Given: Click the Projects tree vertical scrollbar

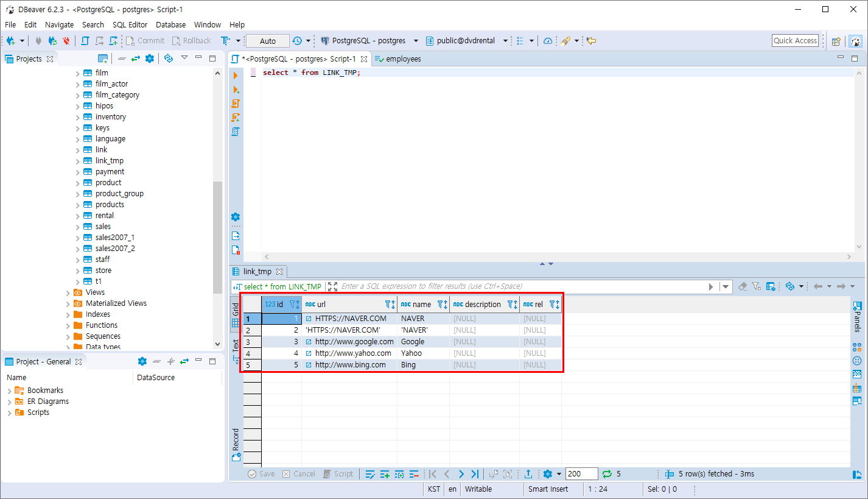Looking at the screenshot, I should (218, 238).
